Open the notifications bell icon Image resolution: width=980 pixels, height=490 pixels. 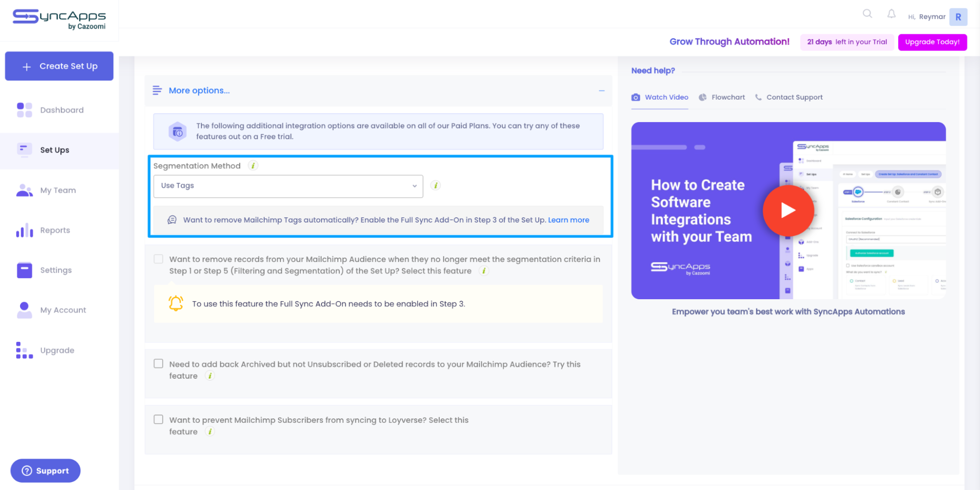[891, 14]
